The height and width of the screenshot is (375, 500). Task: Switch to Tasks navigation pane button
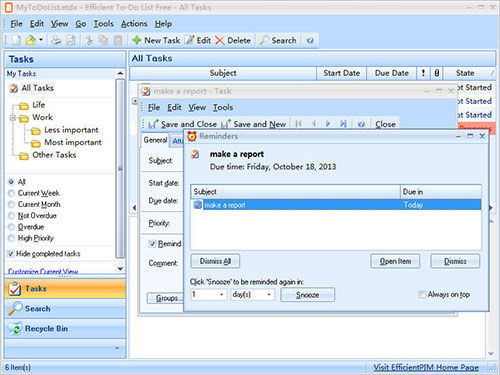click(x=65, y=289)
